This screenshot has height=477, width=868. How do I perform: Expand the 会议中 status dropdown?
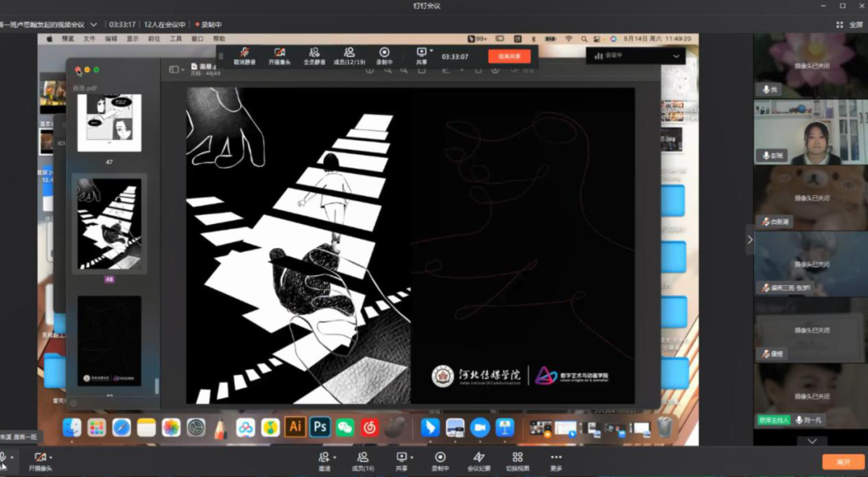[x=676, y=56]
